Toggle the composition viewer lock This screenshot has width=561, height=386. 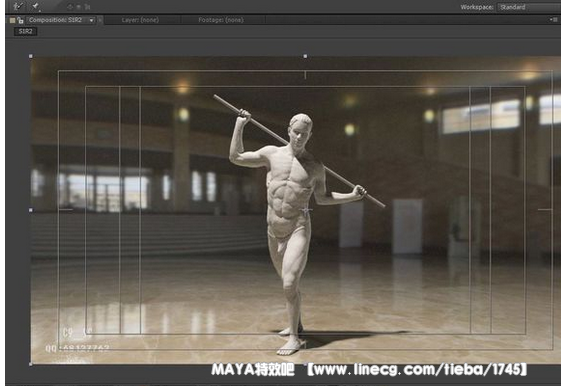coord(20,20)
